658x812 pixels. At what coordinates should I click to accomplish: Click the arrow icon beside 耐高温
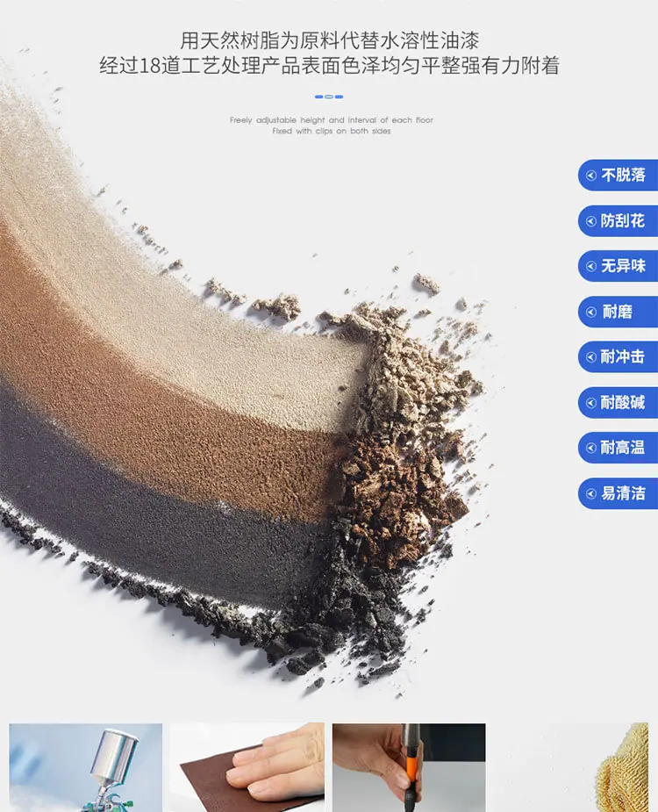(590, 448)
